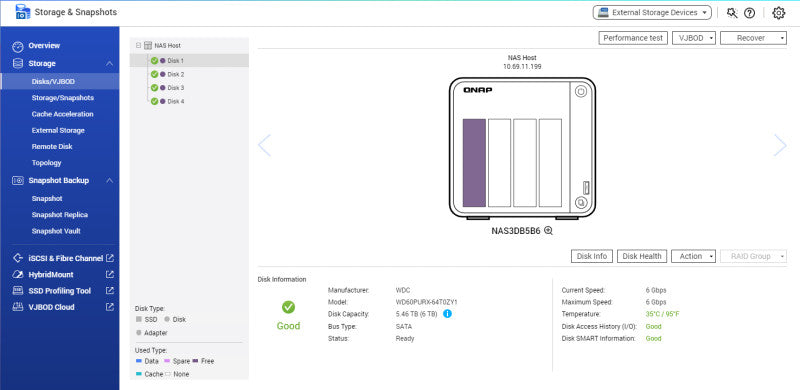Image resolution: width=800 pixels, height=390 pixels.
Task: Click the iSCSI & Fibre Channel icon
Action: coord(18,258)
